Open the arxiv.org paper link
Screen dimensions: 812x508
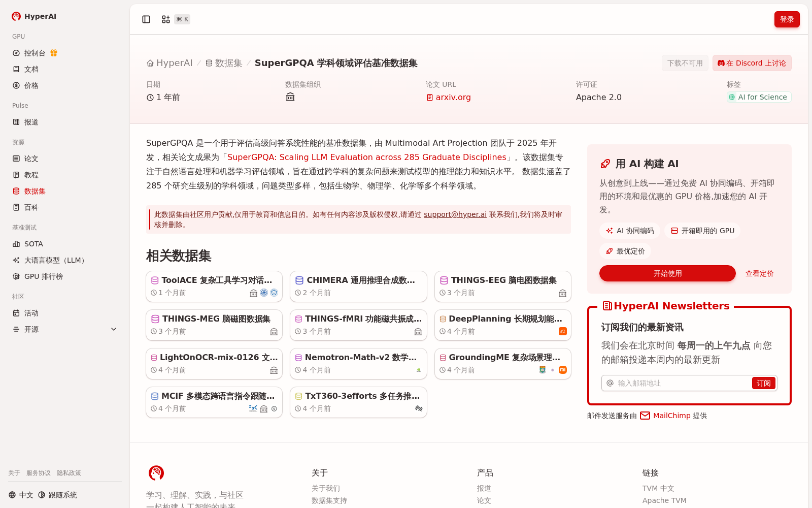(449, 97)
